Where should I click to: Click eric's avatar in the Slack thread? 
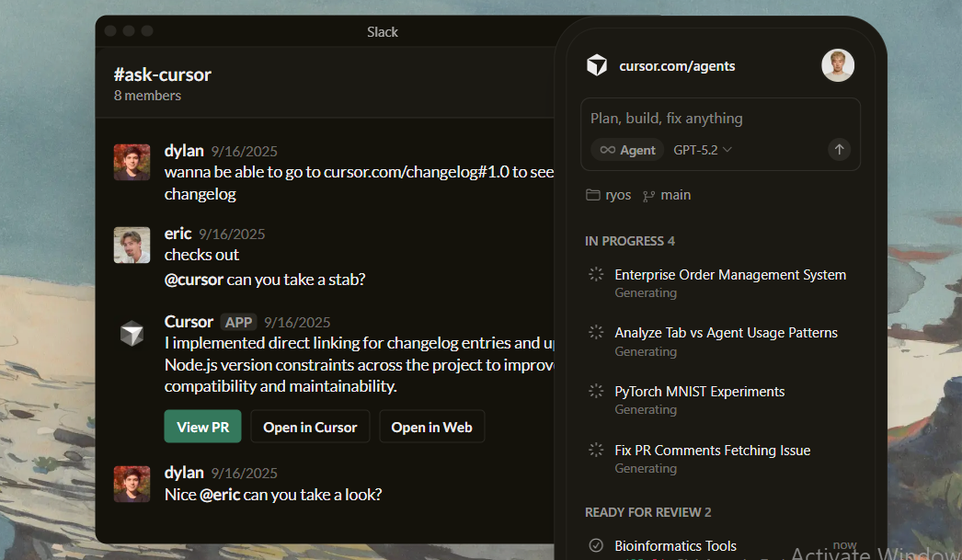[x=132, y=245]
